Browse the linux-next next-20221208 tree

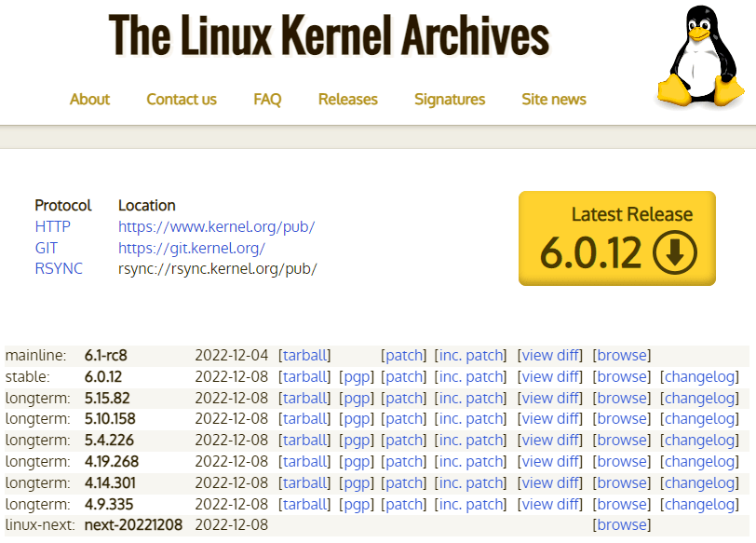pyautogui.click(x=621, y=524)
